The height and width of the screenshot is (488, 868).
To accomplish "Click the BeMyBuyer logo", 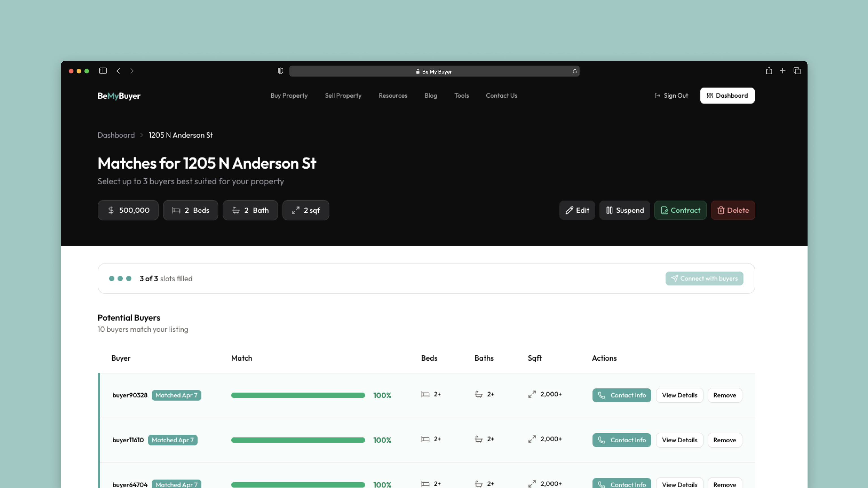I will tap(119, 96).
